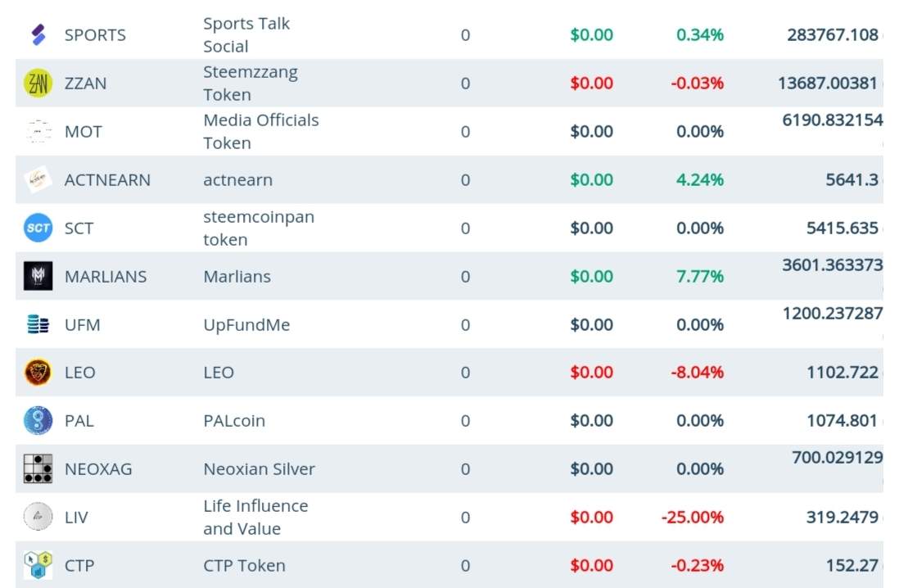Click the CTP token logo icon

click(x=38, y=566)
